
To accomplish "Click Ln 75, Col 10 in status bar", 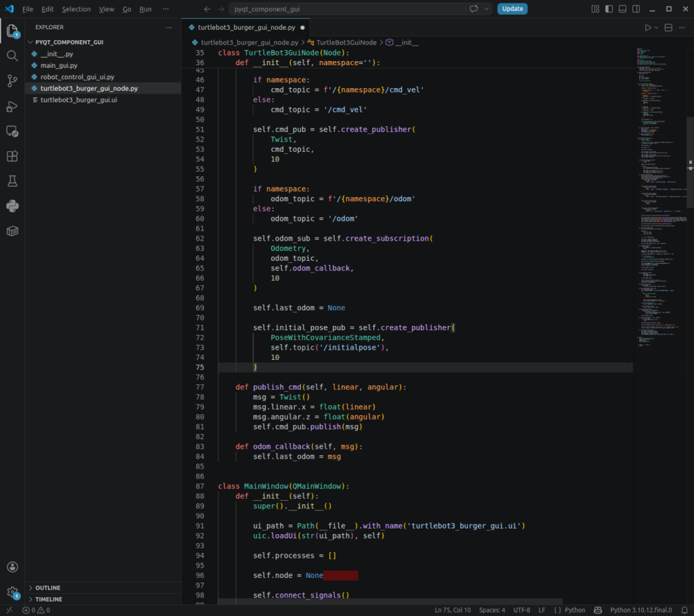I will (x=452, y=611).
